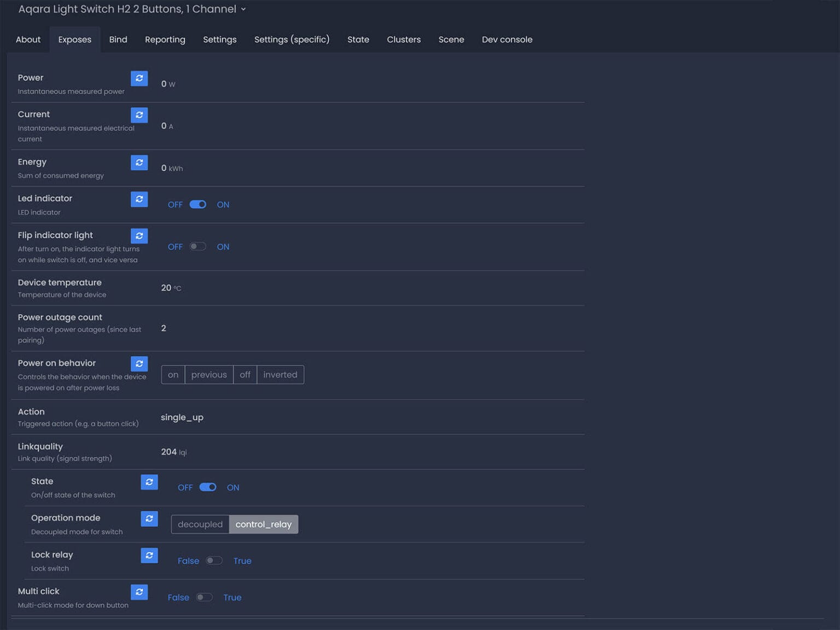
Task: Refresh the Multi click setting
Action: pos(139,592)
